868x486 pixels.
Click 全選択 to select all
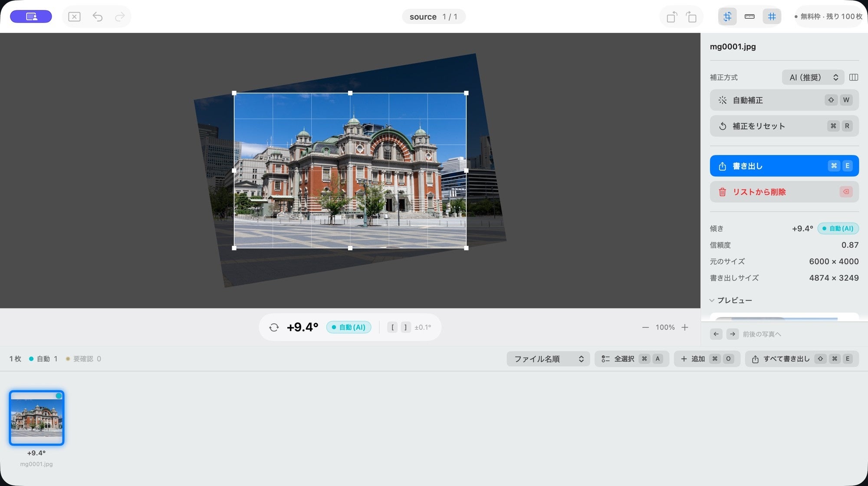(632, 359)
